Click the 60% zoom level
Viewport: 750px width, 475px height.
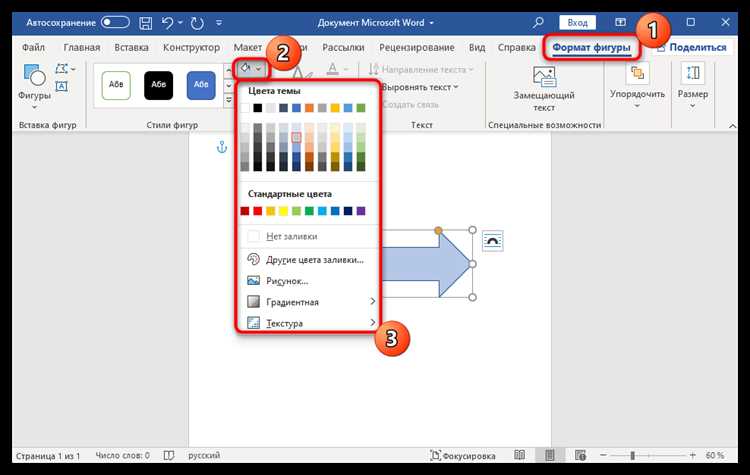[x=715, y=455]
